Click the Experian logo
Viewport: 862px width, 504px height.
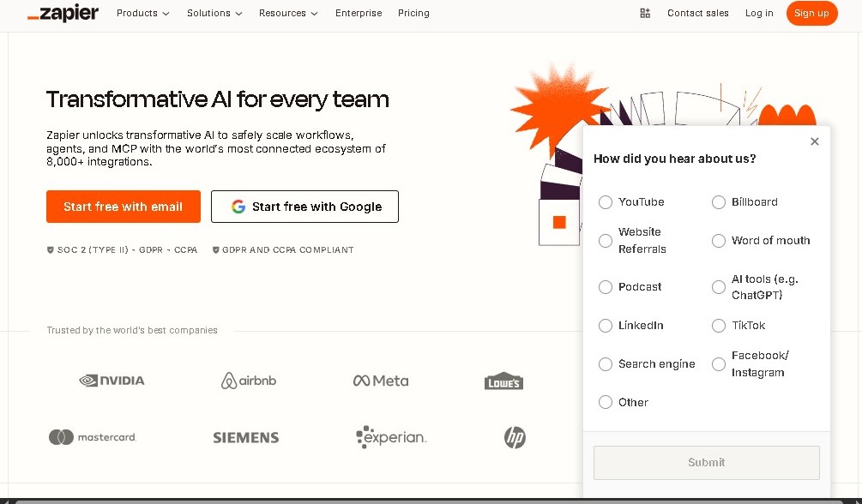[391, 437]
